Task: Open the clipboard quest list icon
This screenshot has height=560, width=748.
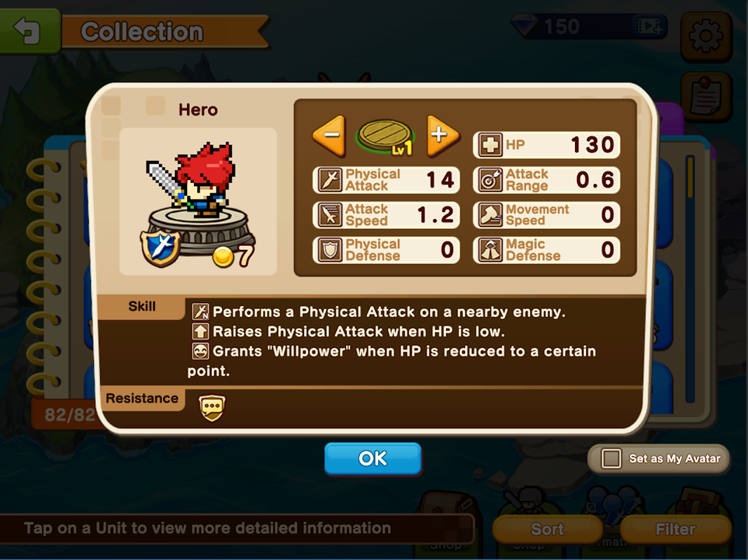Action: (706, 97)
